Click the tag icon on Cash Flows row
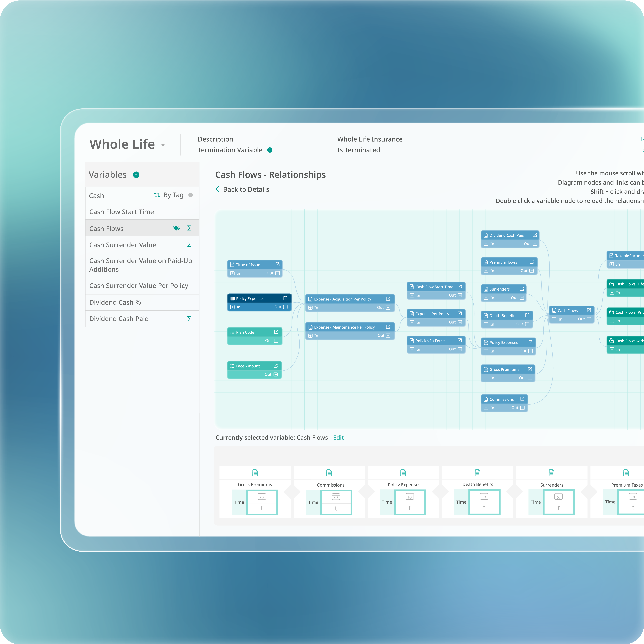The image size is (644, 644). click(177, 228)
